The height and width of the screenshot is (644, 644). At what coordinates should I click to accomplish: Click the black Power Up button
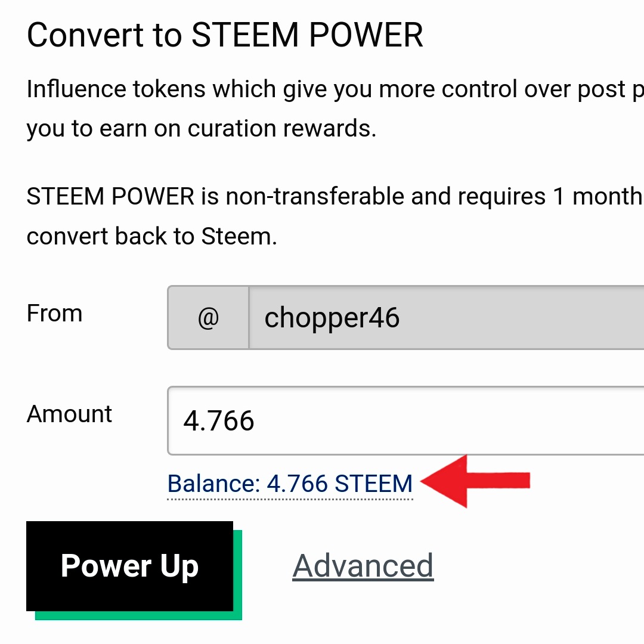(x=129, y=566)
